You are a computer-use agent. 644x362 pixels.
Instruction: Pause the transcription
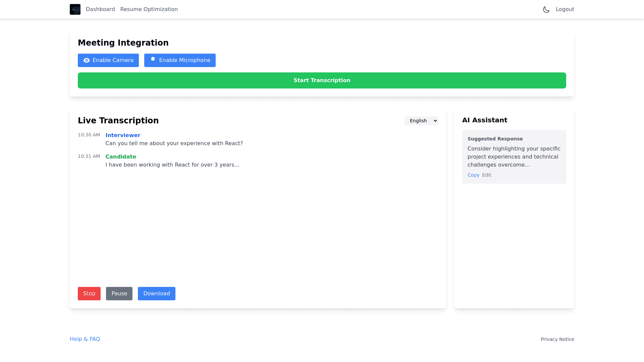pos(119,294)
